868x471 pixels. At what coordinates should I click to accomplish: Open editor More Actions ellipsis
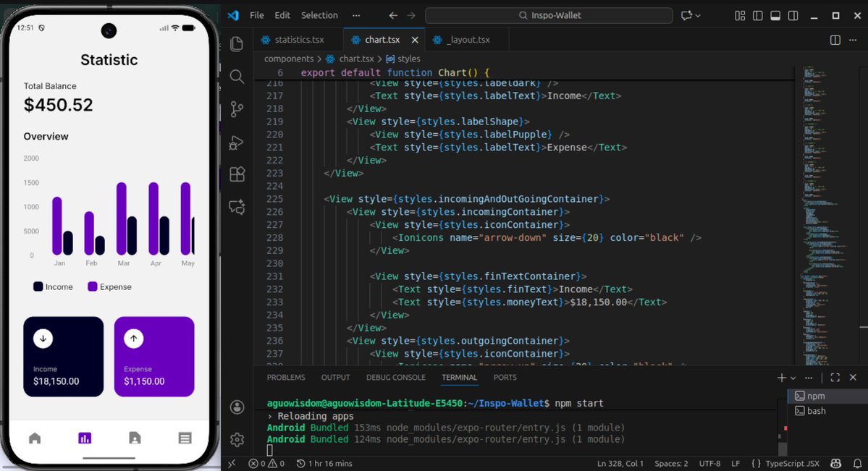point(853,40)
